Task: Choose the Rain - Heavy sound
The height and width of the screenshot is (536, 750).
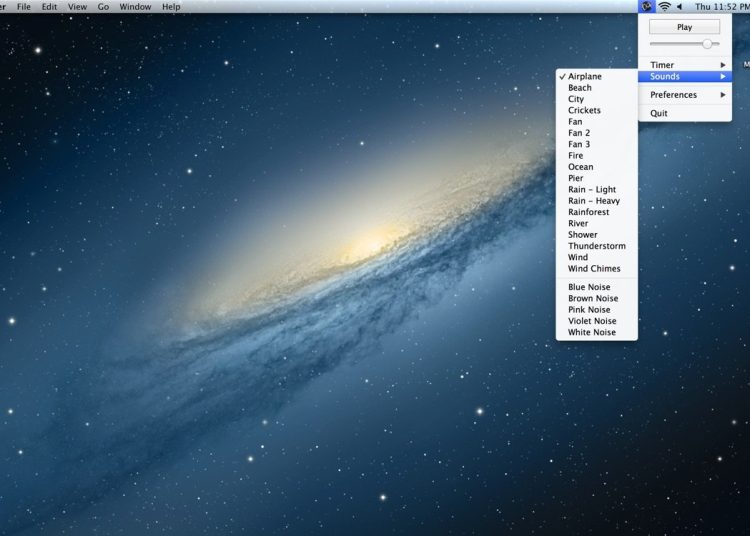Action: click(596, 201)
